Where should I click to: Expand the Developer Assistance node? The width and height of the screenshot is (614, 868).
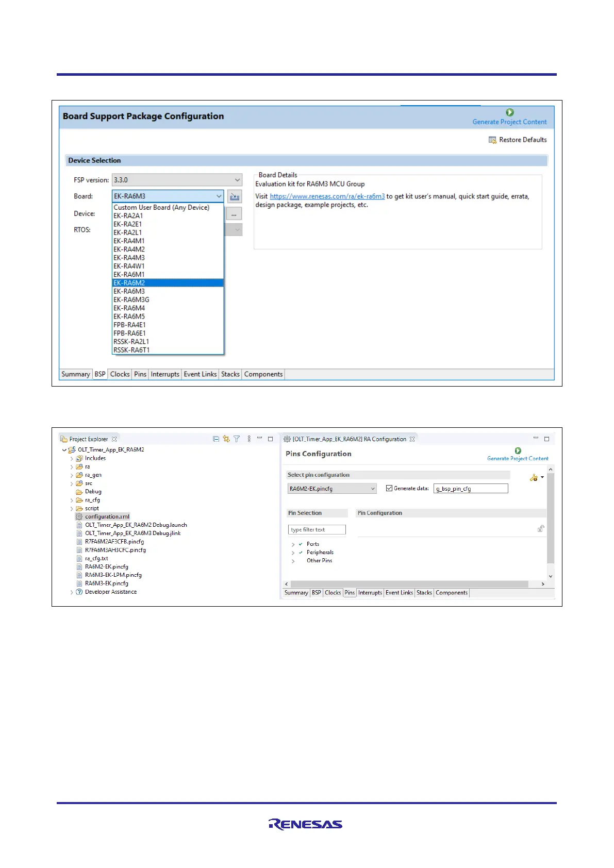[x=72, y=592]
